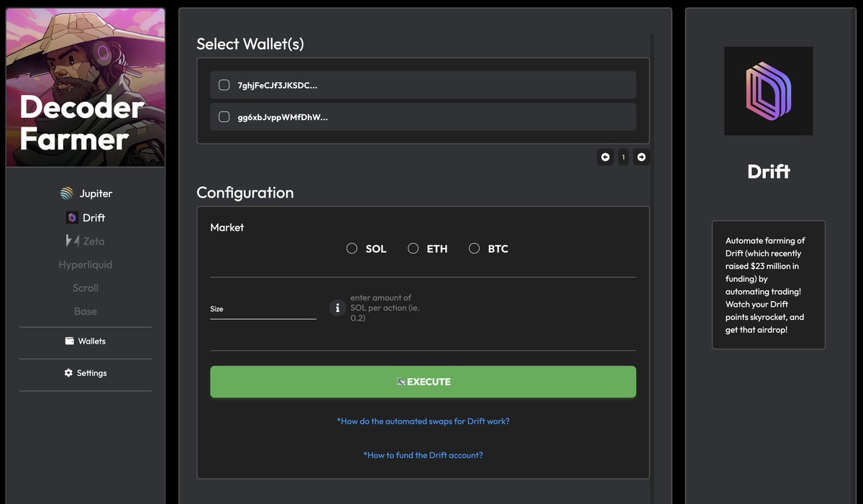The height and width of the screenshot is (504, 863).
Task: Open the Drift section
Action: click(x=86, y=218)
